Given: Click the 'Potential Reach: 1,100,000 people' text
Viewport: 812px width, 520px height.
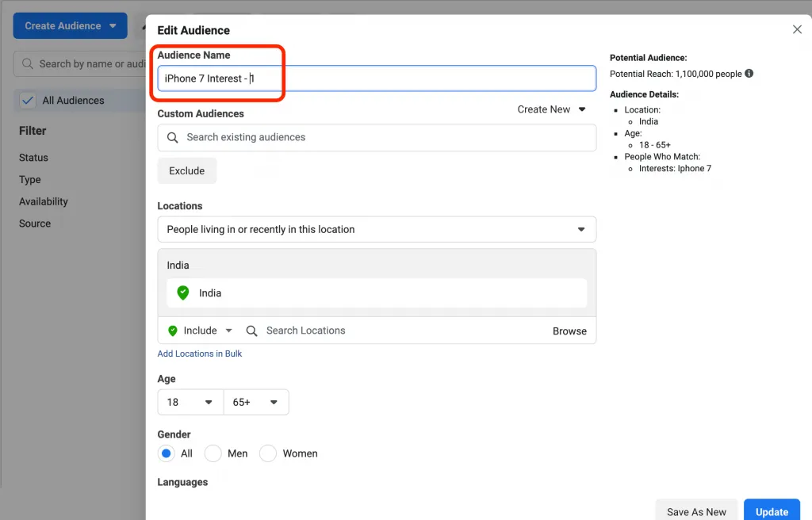Looking at the screenshot, I should coord(676,74).
